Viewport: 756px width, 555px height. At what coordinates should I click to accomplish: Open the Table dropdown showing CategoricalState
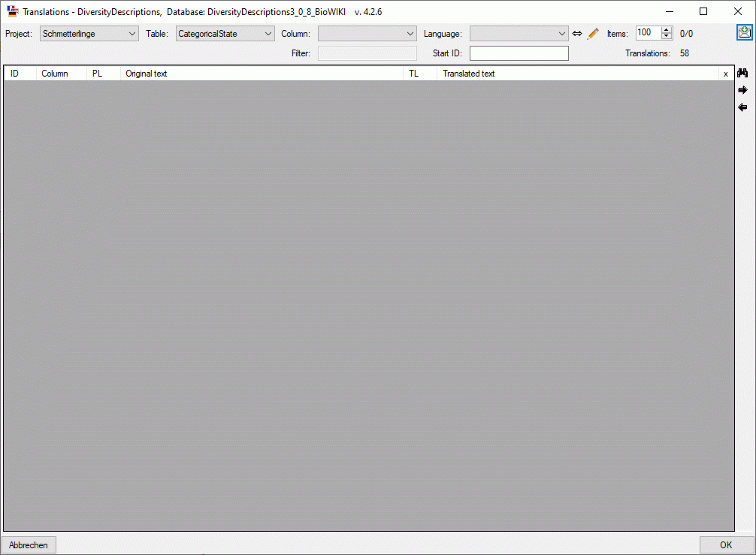[225, 34]
